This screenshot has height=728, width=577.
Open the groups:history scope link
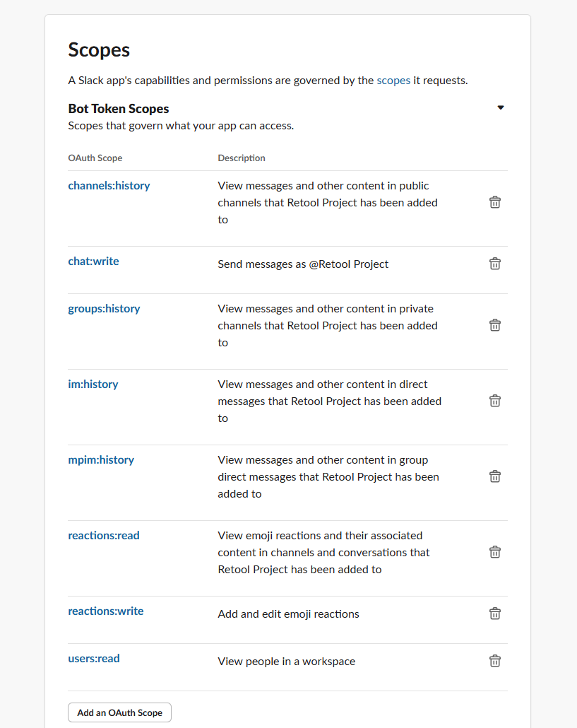coord(104,309)
